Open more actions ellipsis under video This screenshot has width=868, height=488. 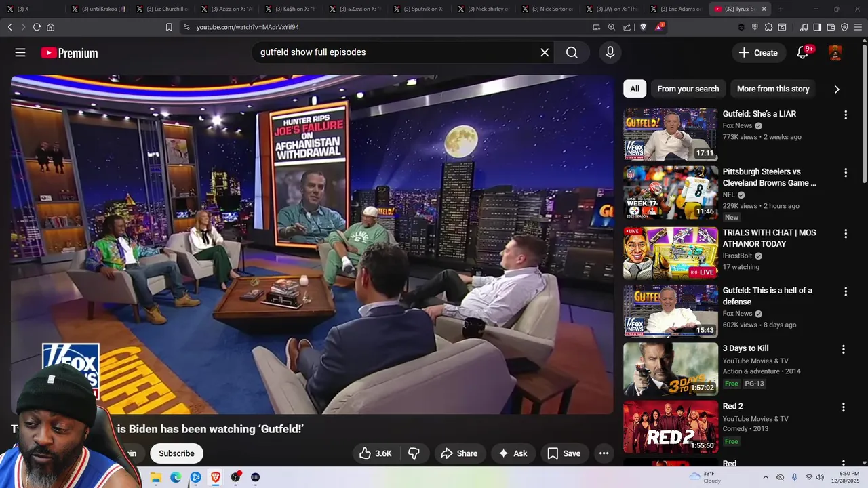tap(604, 453)
